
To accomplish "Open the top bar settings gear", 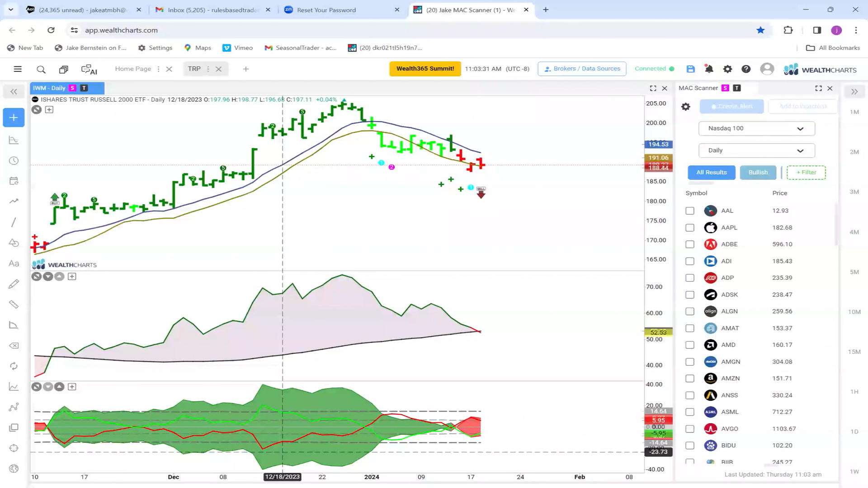I will tap(727, 69).
